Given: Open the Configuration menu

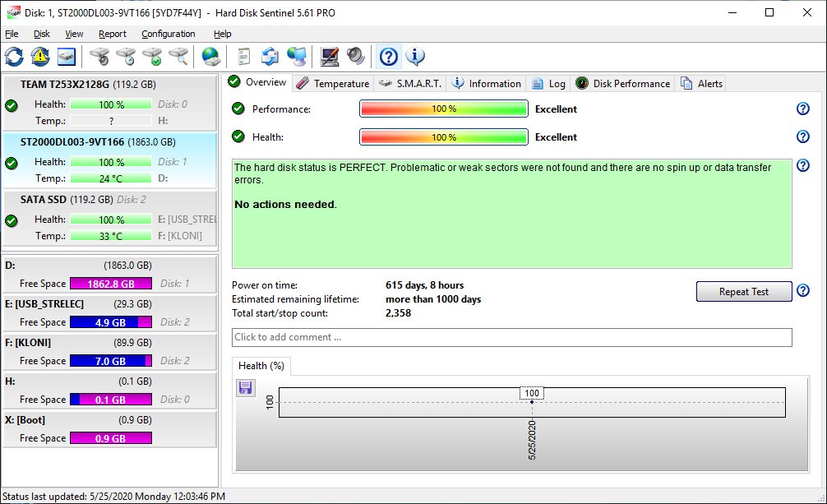Looking at the screenshot, I should point(168,34).
